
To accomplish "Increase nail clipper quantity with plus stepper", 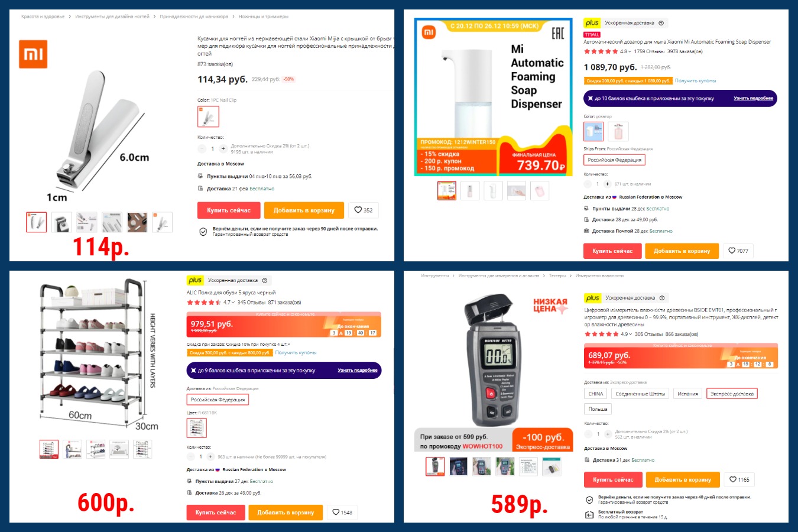I will click(x=223, y=149).
